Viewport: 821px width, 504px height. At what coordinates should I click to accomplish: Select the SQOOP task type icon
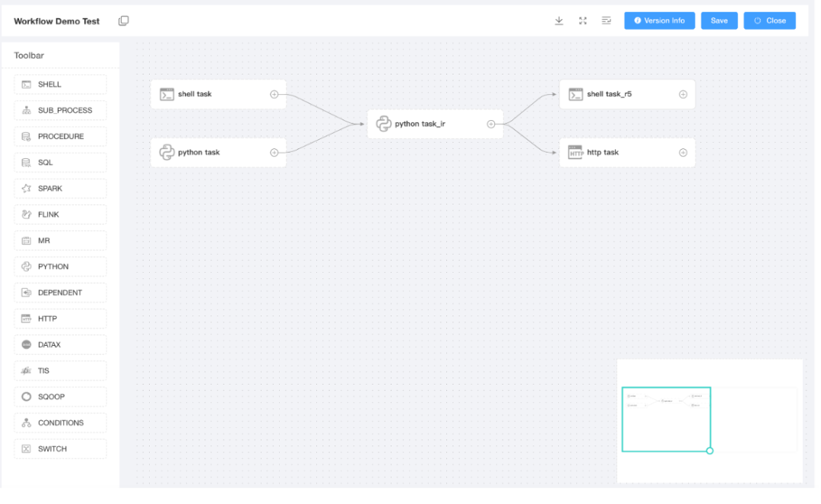(x=27, y=397)
